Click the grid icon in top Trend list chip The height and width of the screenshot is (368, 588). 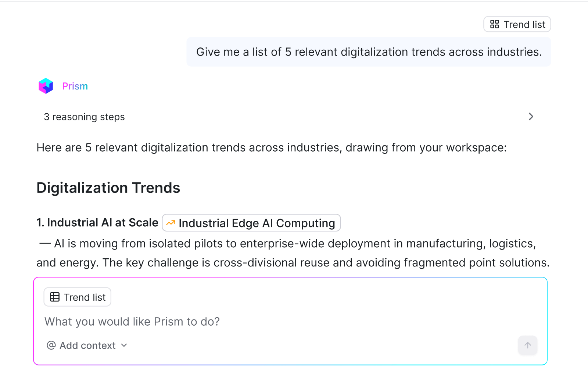click(495, 24)
